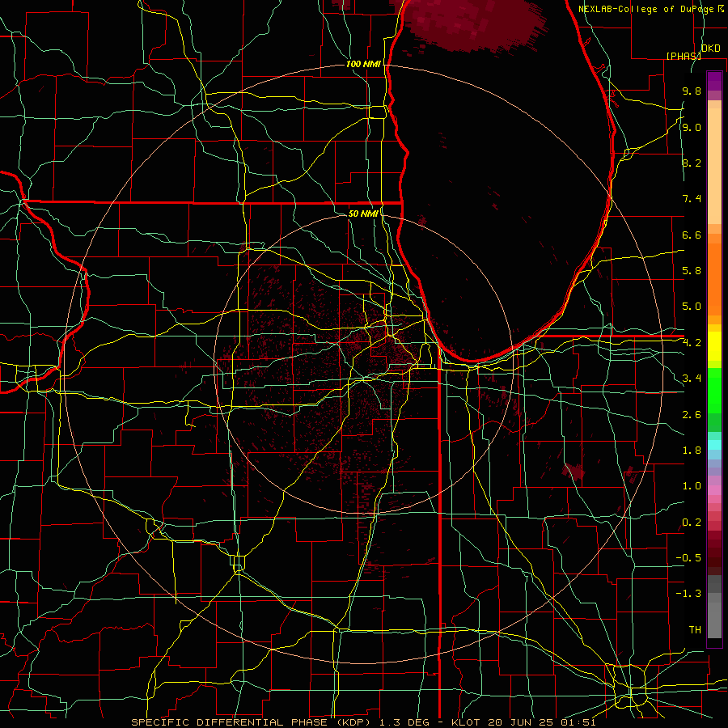Select the 0.2 value on the color scale
This screenshot has width=728, height=728.
(692, 523)
